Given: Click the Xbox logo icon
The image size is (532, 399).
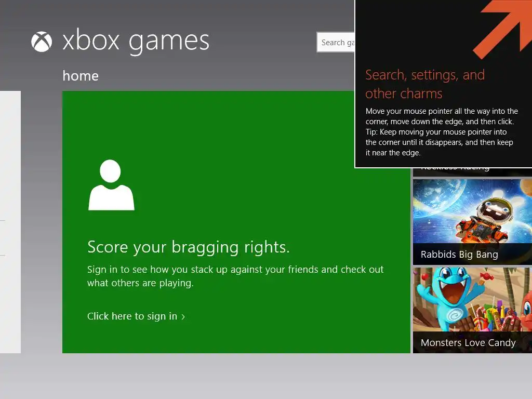Looking at the screenshot, I should click(42, 42).
